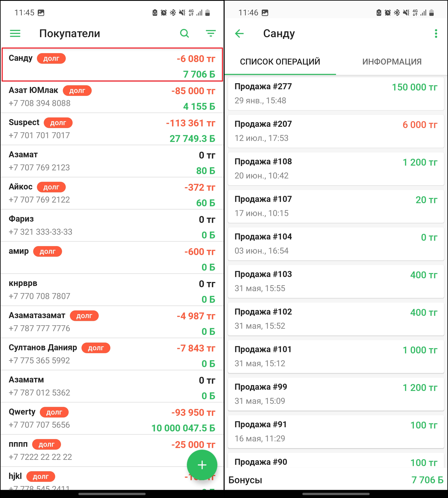Tap the back arrow next to Санду
Image resolution: width=448 pixels, height=498 pixels.
(239, 33)
